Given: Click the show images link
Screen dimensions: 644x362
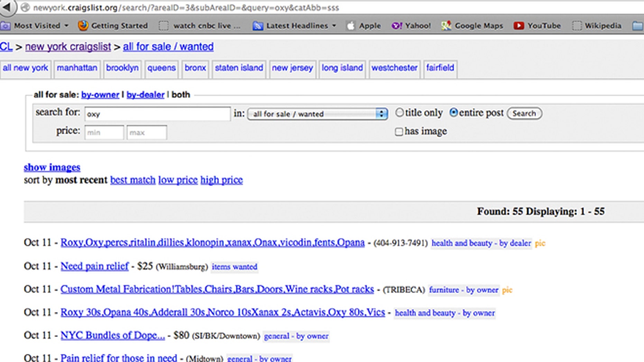Looking at the screenshot, I should click(52, 167).
